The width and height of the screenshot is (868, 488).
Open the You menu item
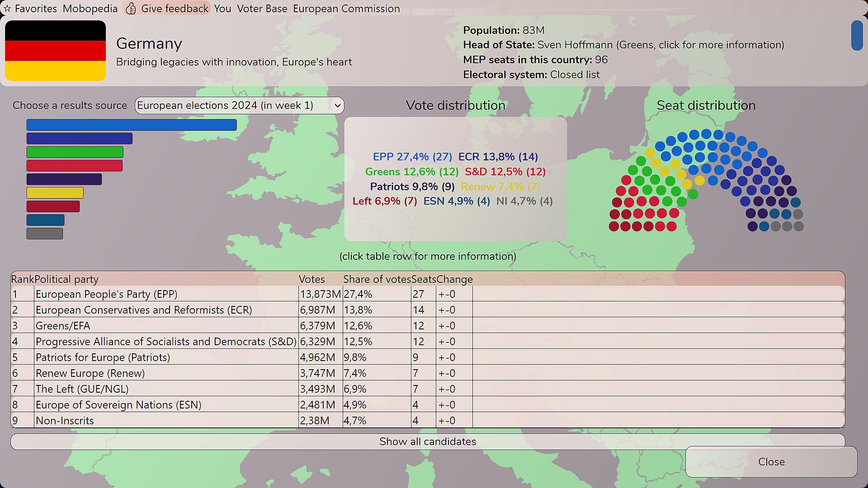click(x=222, y=9)
